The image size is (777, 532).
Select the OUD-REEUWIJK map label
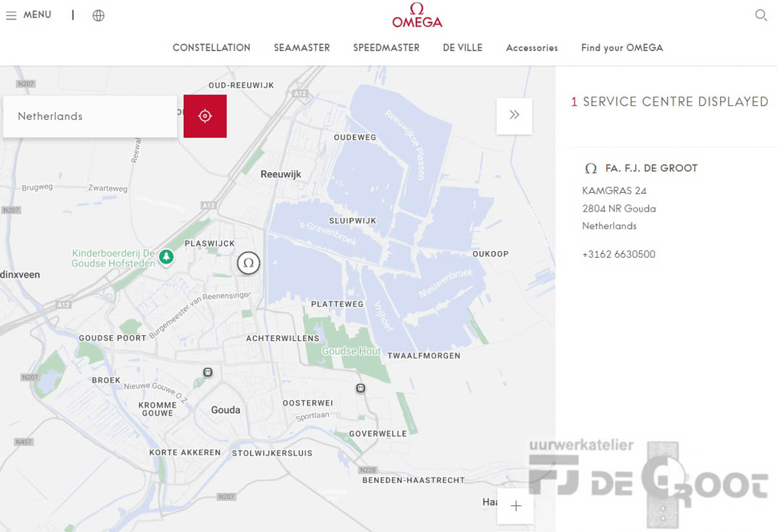pos(242,85)
